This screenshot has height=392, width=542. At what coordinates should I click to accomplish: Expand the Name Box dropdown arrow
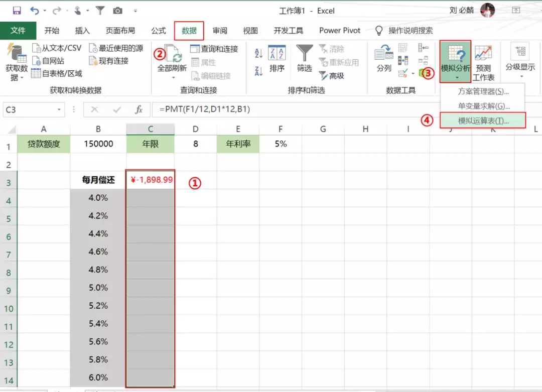(59, 109)
